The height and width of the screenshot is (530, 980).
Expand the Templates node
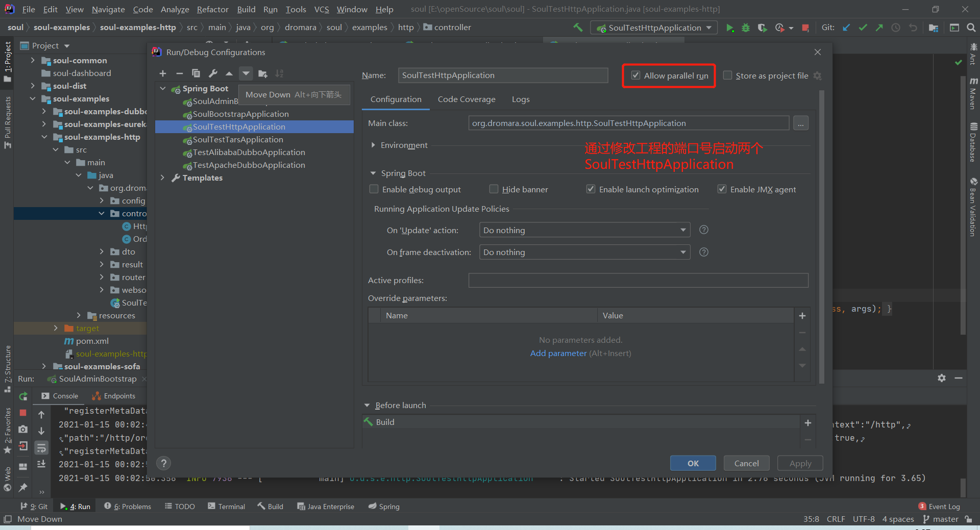162,178
